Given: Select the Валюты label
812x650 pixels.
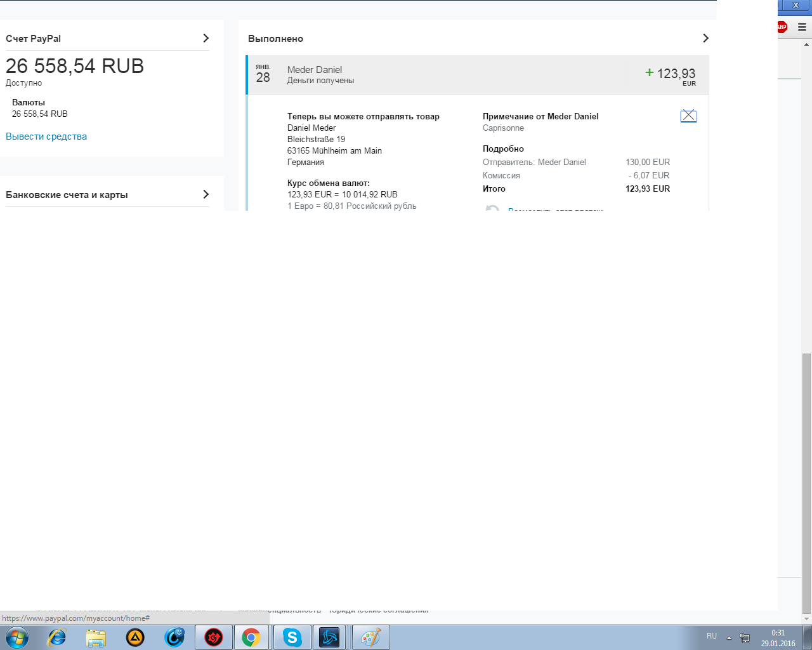Looking at the screenshot, I should [x=29, y=102].
